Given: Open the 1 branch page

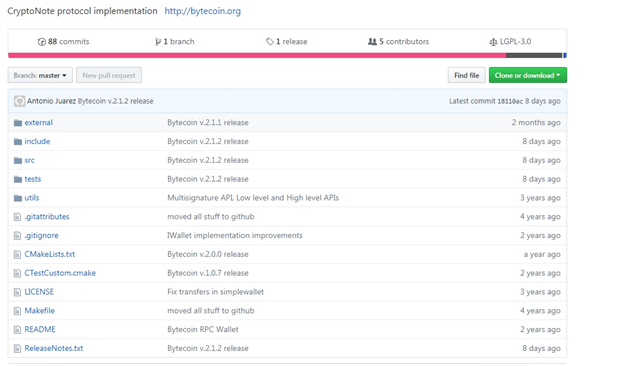Looking at the screenshot, I should (179, 42).
